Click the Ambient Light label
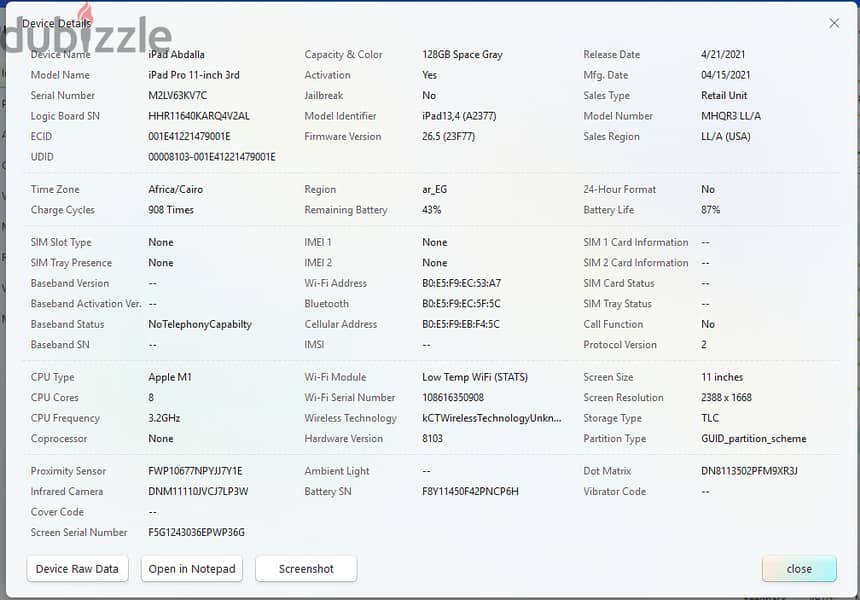 point(337,471)
